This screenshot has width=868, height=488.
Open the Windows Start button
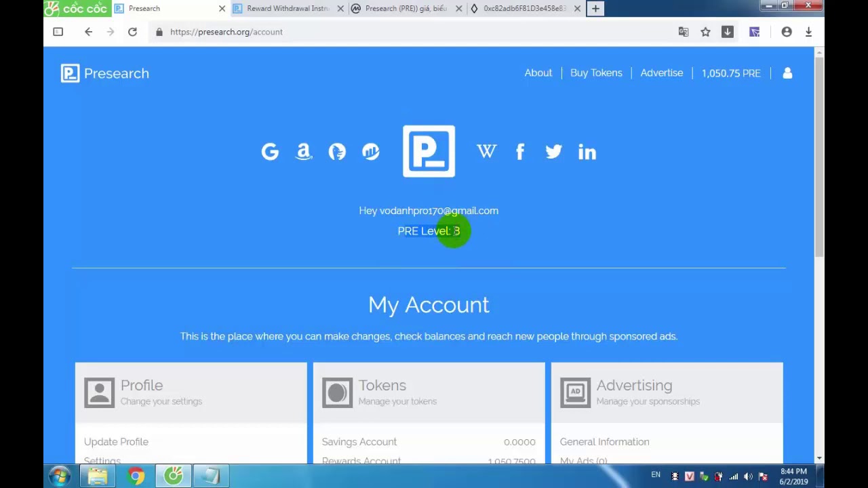59,477
